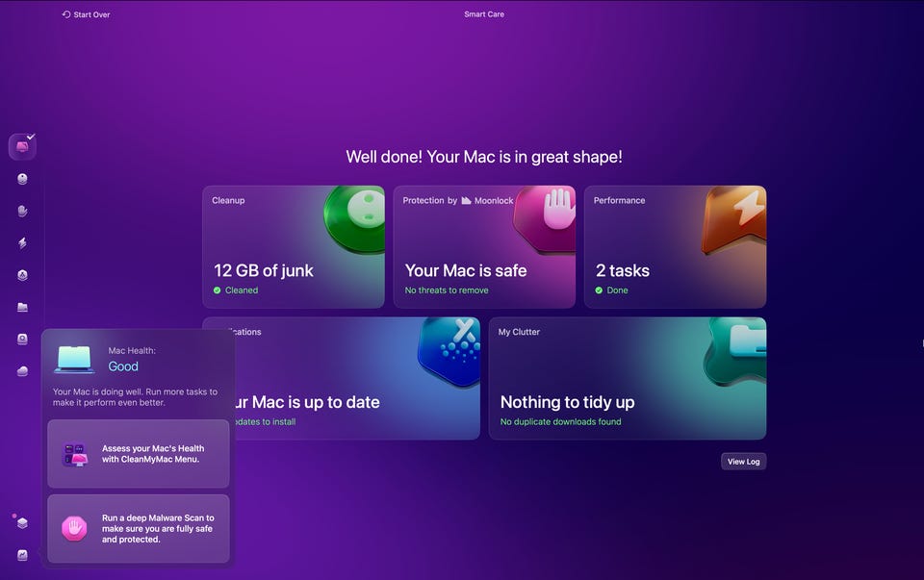Screen dimensions: 924x580
Task: Select the Performance lightning bolt sidebar icon
Action: click(x=22, y=242)
